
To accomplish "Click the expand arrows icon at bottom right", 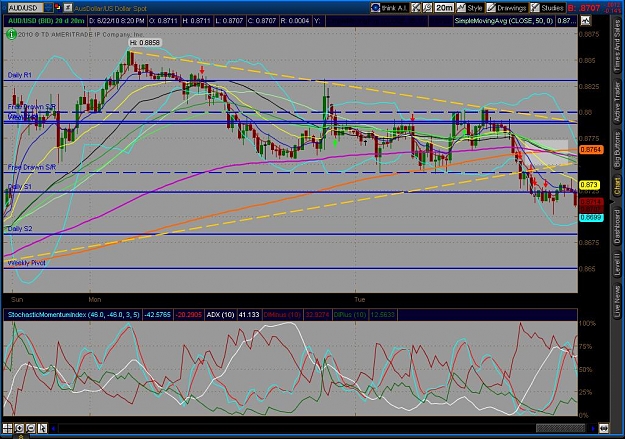I will [x=604, y=429].
